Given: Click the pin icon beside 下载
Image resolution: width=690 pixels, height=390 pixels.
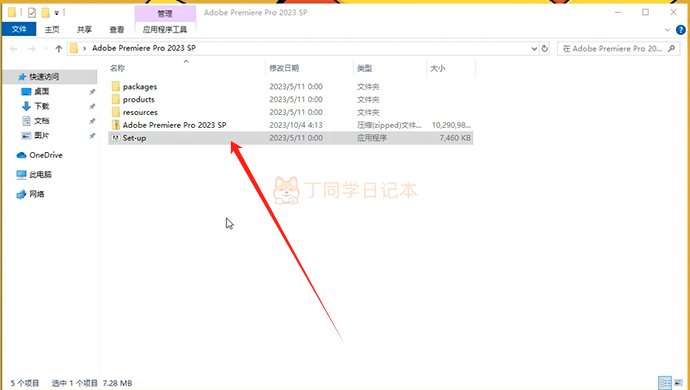Looking at the screenshot, I should click(x=92, y=107).
